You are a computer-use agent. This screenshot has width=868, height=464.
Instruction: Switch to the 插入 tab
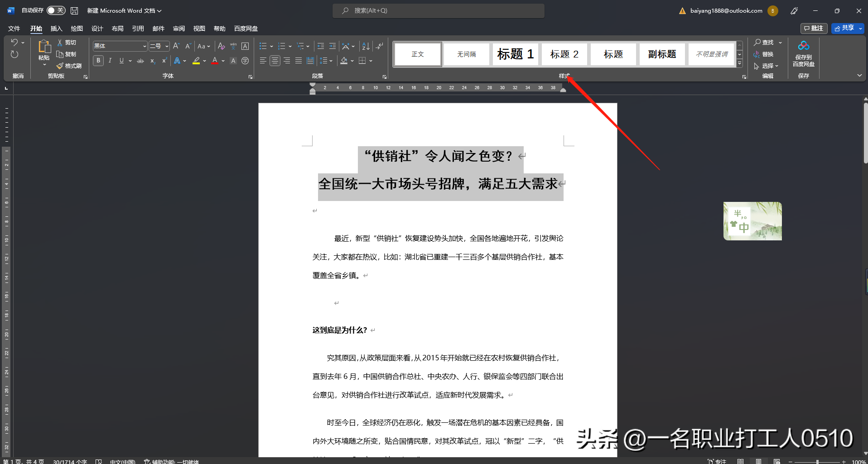point(56,29)
